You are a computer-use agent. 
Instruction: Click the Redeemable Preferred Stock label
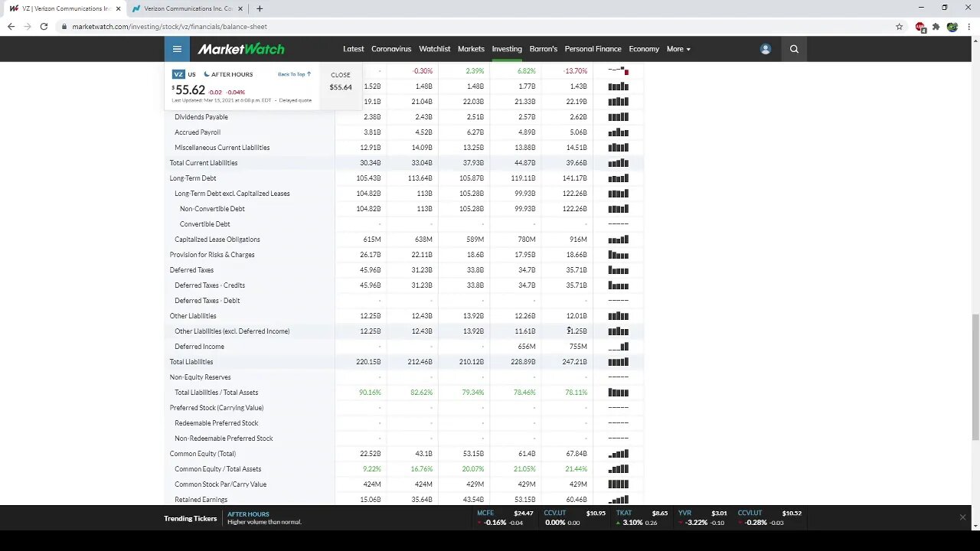(217, 423)
